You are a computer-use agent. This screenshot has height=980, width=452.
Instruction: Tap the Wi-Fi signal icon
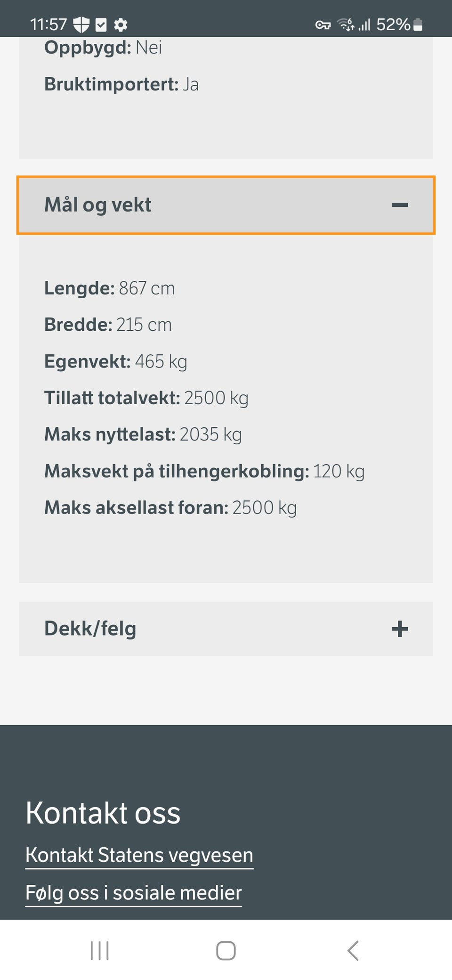coord(346,24)
